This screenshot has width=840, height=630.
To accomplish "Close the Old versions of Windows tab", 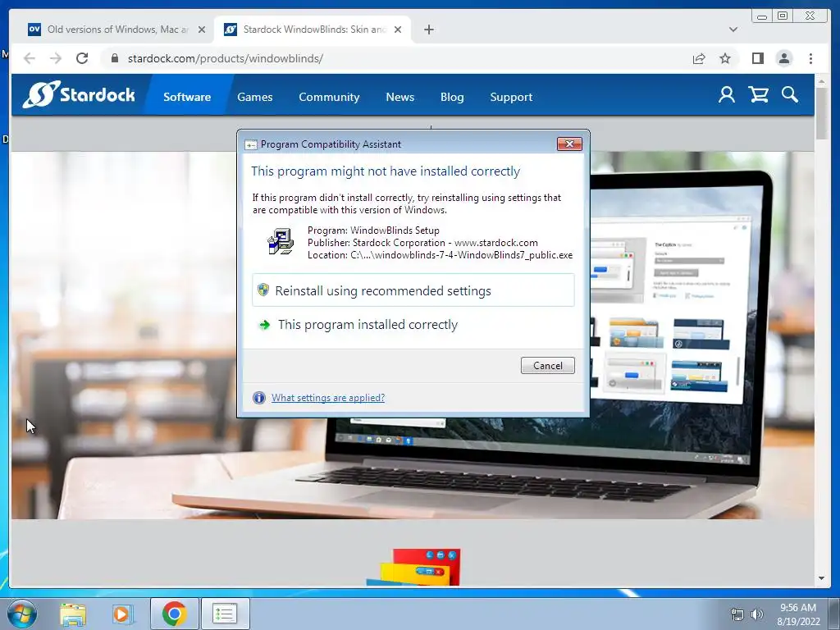I will pyautogui.click(x=202, y=30).
